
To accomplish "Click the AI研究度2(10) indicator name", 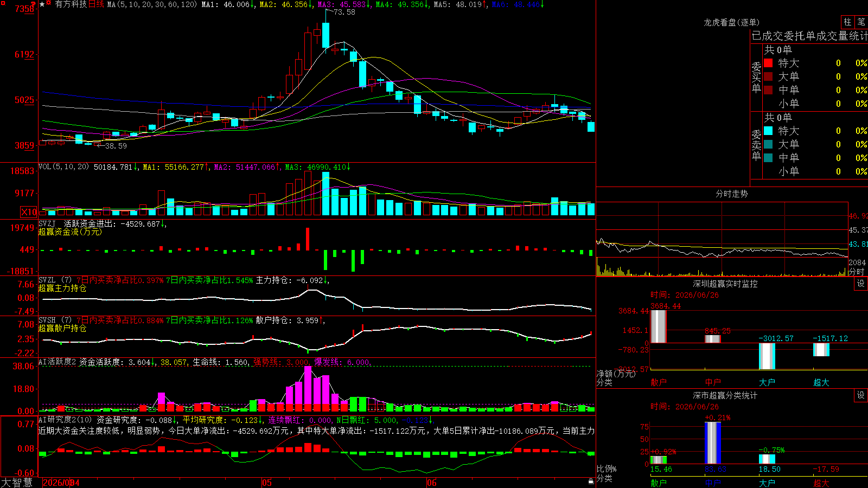I will pyautogui.click(x=65, y=420).
